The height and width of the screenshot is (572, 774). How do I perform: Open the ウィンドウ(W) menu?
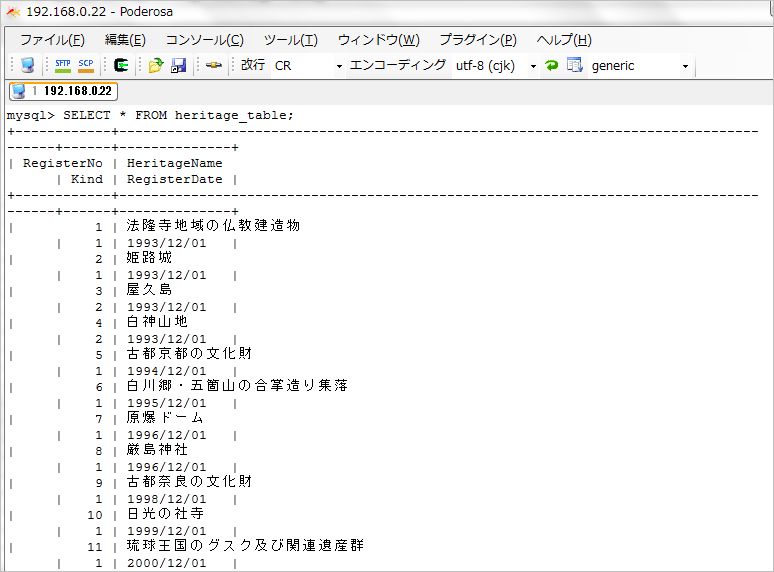pos(378,39)
